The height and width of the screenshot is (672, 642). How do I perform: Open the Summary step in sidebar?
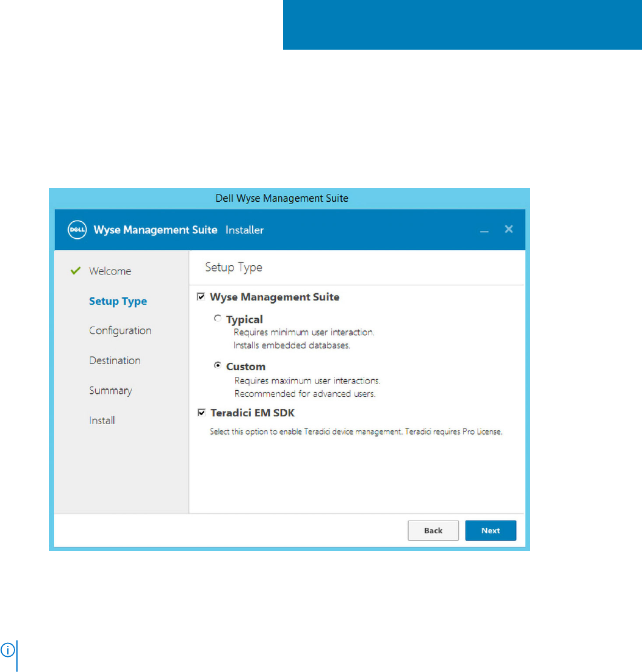(x=111, y=390)
